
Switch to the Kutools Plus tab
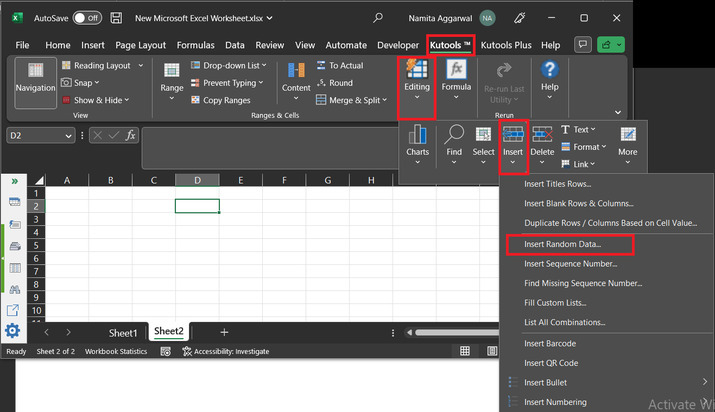coord(506,45)
